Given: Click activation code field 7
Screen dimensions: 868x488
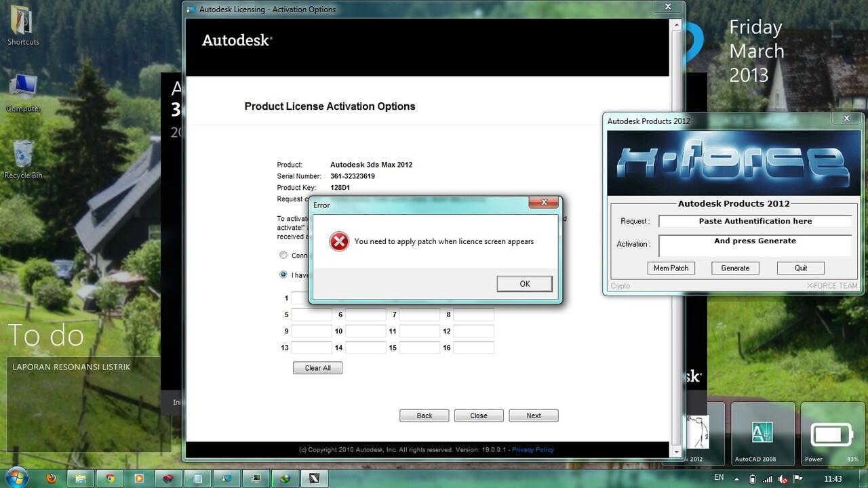Looking at the screenshot, I should pyautogui.click(x=420, y=314).
